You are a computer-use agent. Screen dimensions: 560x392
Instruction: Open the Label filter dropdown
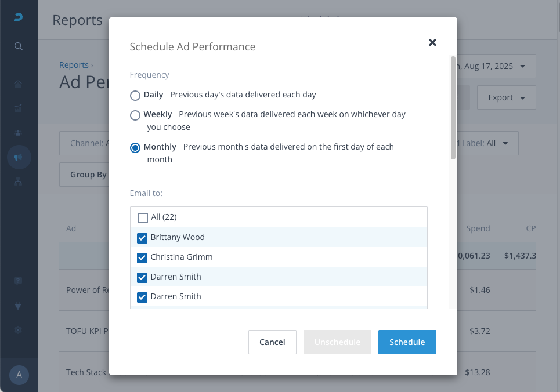click(x=489, y=143)
